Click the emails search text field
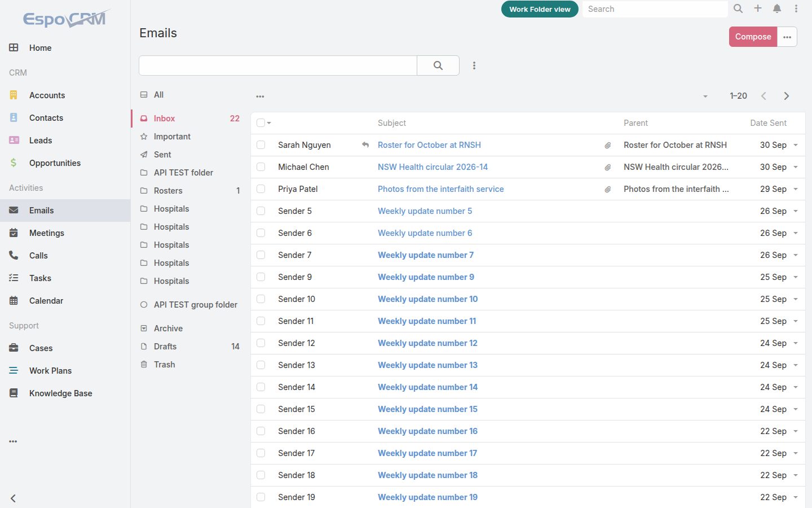This screenshot has width=812, height=508. pos(278,65)
